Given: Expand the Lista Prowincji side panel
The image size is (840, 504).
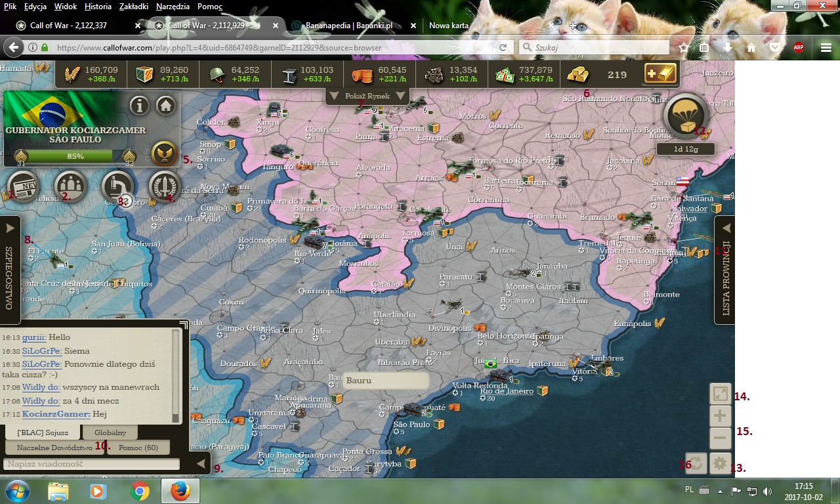Looking at the screenshot, I should click(725, 270).
